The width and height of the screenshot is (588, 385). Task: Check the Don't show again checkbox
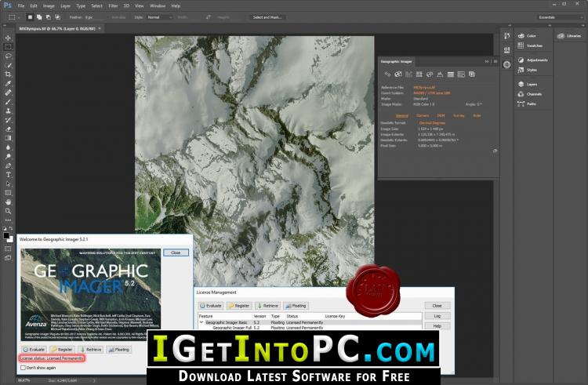pos(23,368)
